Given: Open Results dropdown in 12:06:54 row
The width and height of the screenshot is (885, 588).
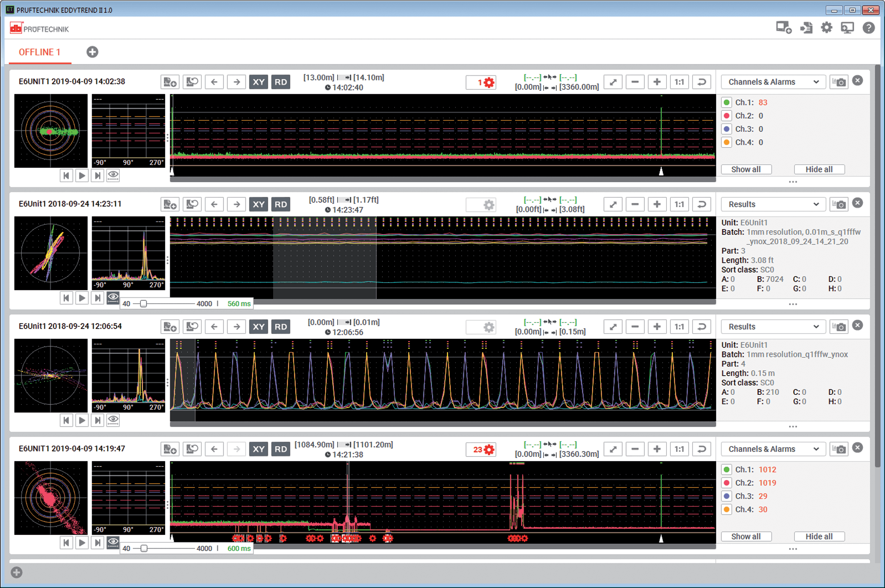Looking at the screenshot, I should (773, 327).
